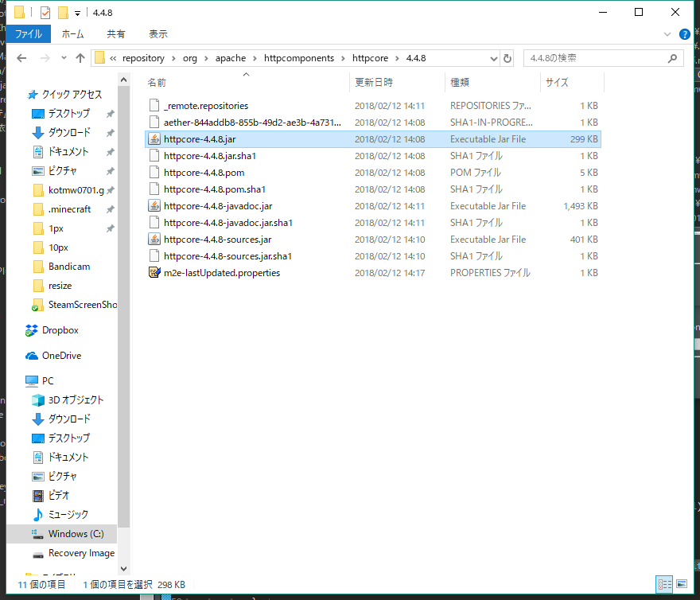The image size is (700, 600).
Task: Open 3D オブジェクト under PC
Action: click(x=76, y=399)
